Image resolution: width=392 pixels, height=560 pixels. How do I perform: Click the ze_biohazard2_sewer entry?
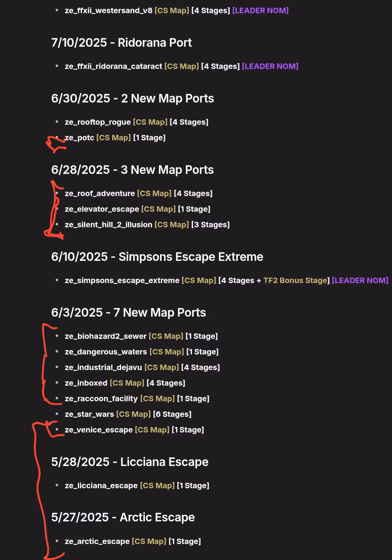pos(106,336)
